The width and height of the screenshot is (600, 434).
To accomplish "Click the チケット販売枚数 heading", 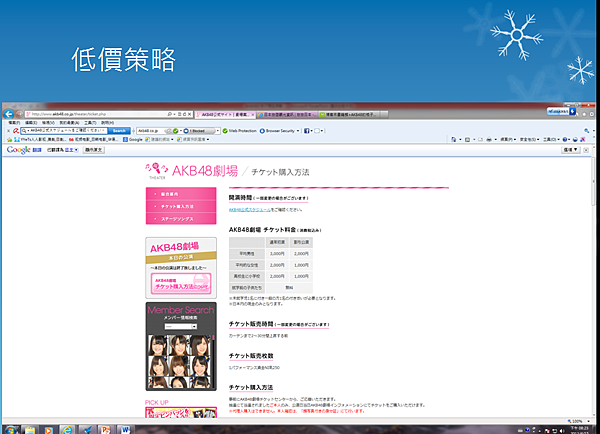I will point(251,356).
